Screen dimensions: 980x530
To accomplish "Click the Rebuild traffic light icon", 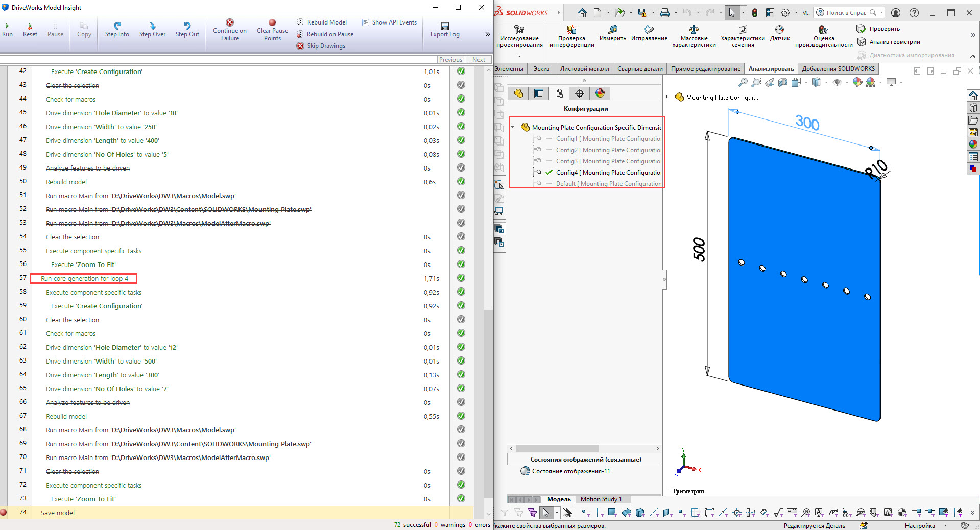I will click(754, 13).
